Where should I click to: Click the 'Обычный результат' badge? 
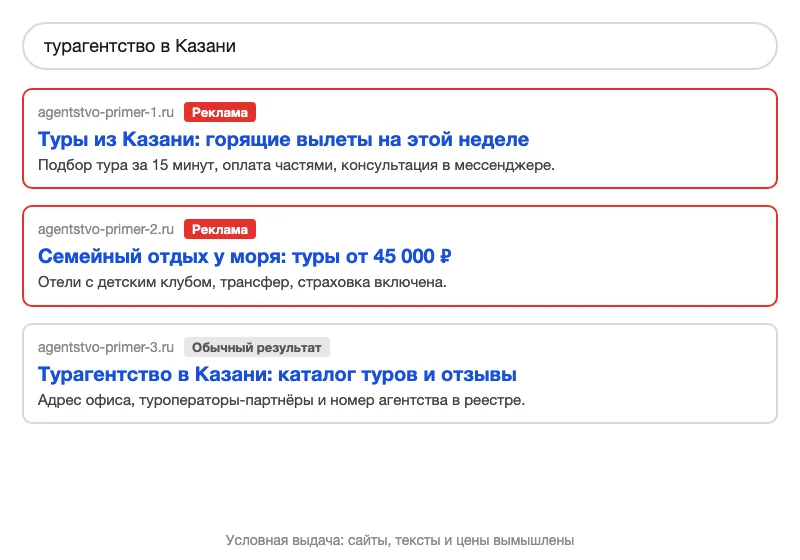point(257,347)
